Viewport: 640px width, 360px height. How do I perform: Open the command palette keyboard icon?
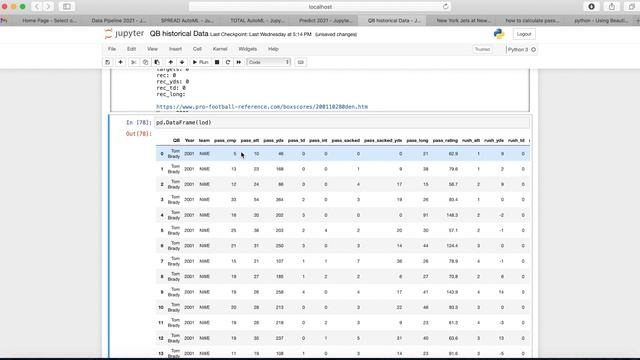pyautogui.click(x=300, y=62)
